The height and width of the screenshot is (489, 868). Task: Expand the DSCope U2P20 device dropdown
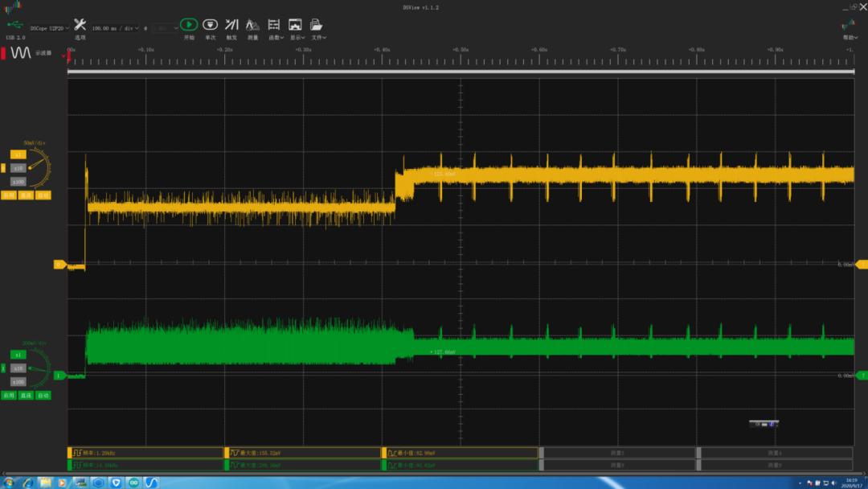[50, 28]
